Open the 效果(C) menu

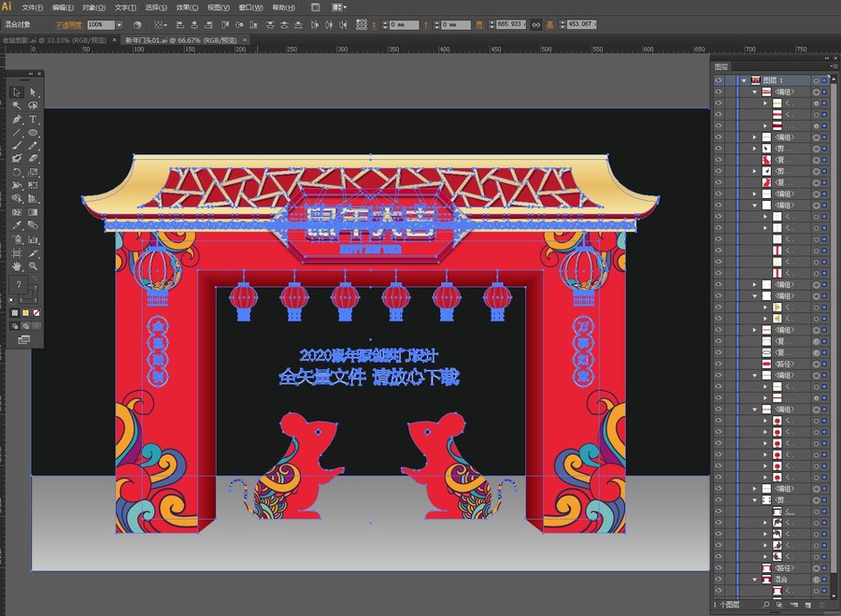tap(187, 7)
